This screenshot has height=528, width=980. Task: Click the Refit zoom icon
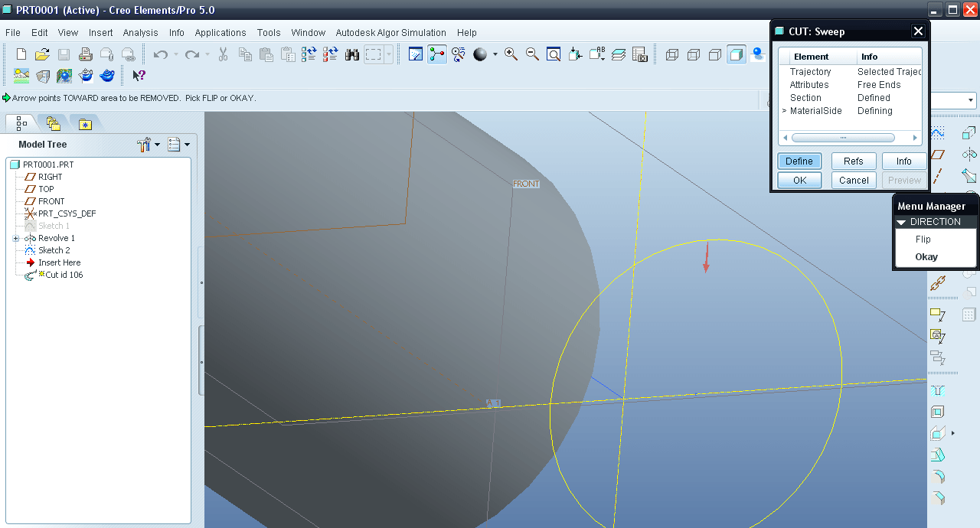(x=554, y=54)
